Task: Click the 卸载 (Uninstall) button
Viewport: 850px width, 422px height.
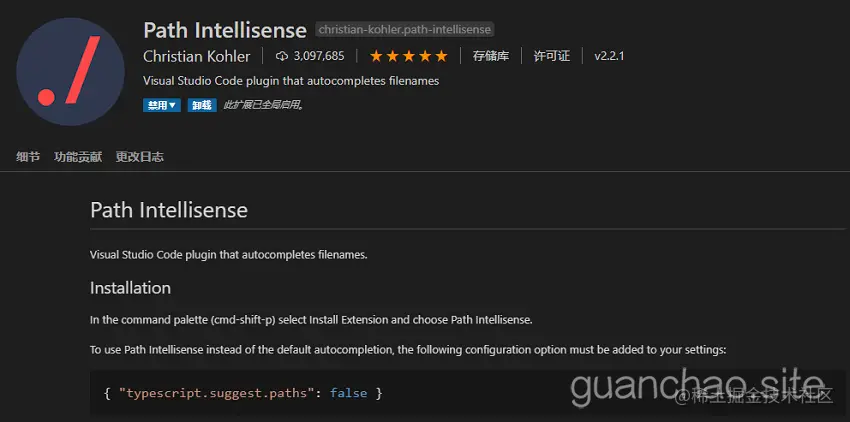Action: click(x=201, y=105)
